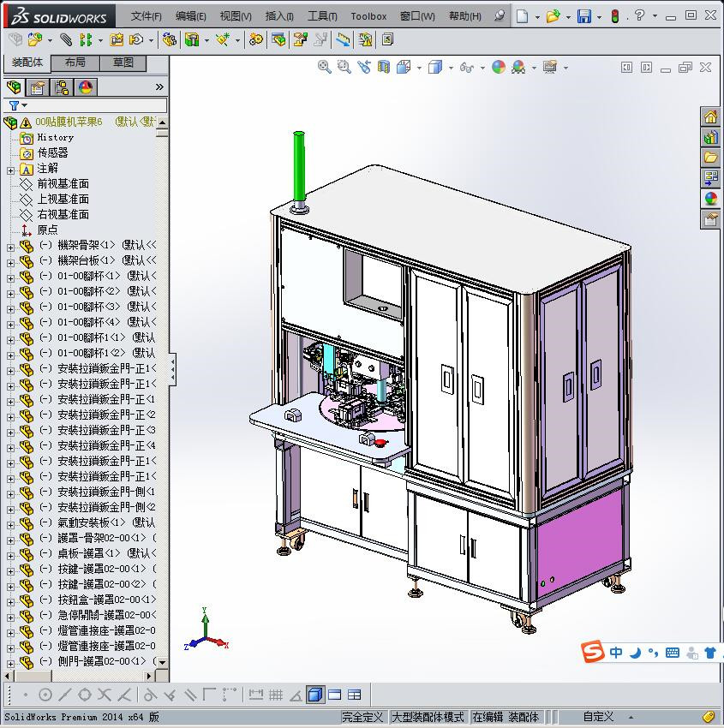
Task: Open the hide/show items dropdown arrow
Action: pos(482,68)
